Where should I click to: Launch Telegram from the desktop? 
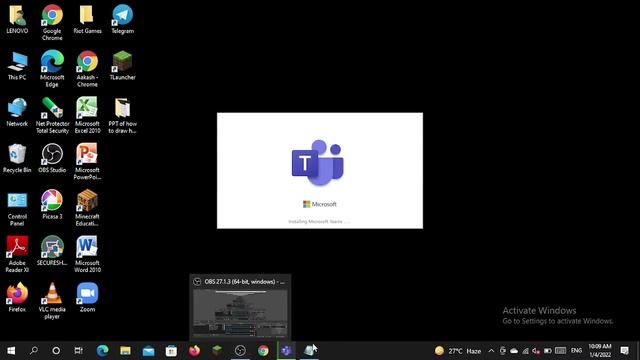(122, 19)
